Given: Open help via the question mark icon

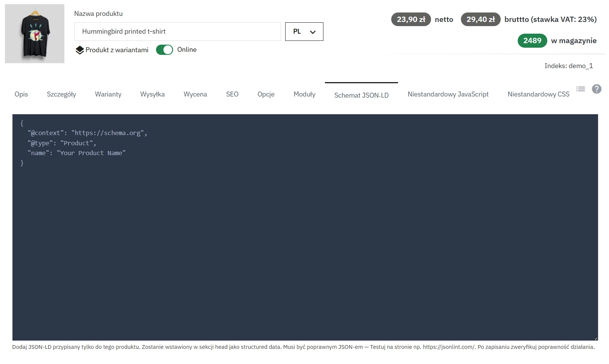Looking at the screenshot, I should tap(597, 89).
